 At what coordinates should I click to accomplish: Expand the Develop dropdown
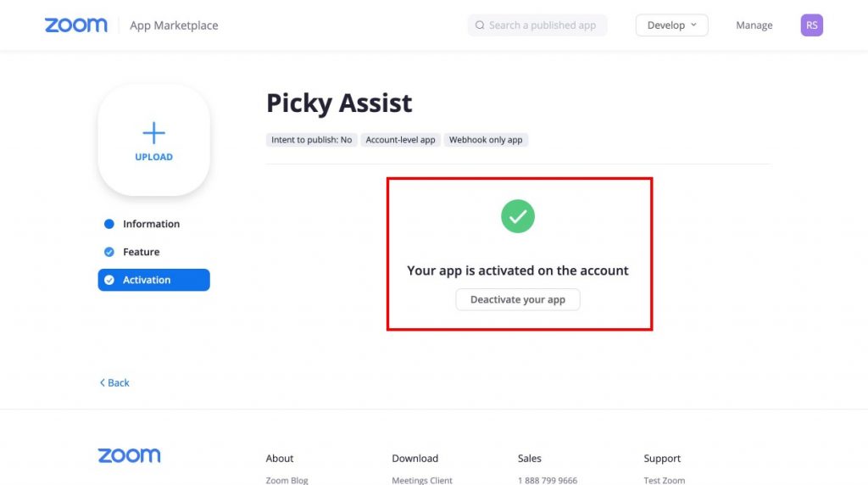(671, 25)
